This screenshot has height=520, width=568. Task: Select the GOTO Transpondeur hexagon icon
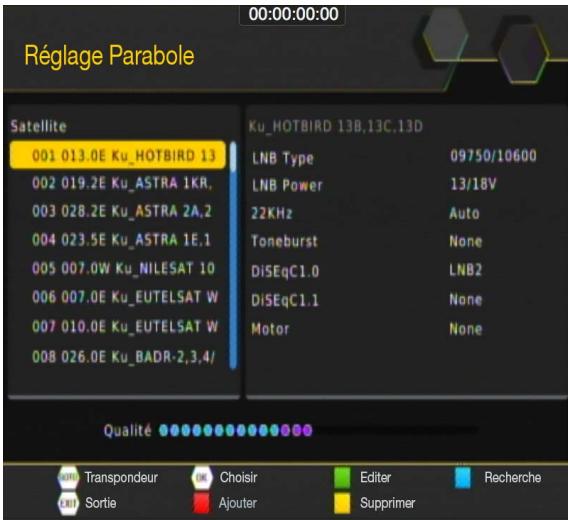pos(68,477)
